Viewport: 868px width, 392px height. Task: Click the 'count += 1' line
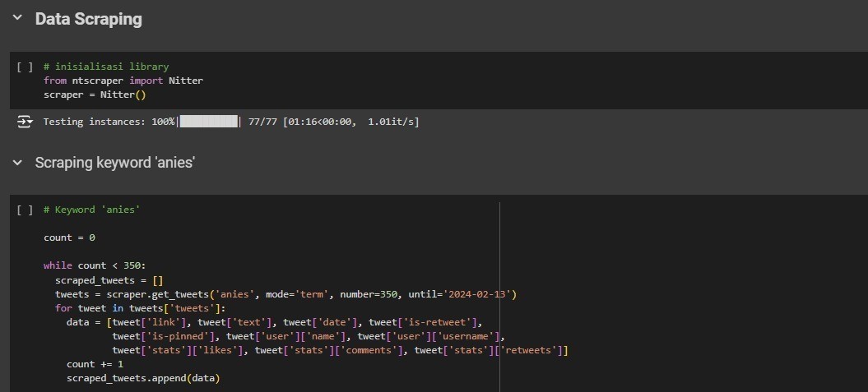[95, 364]
